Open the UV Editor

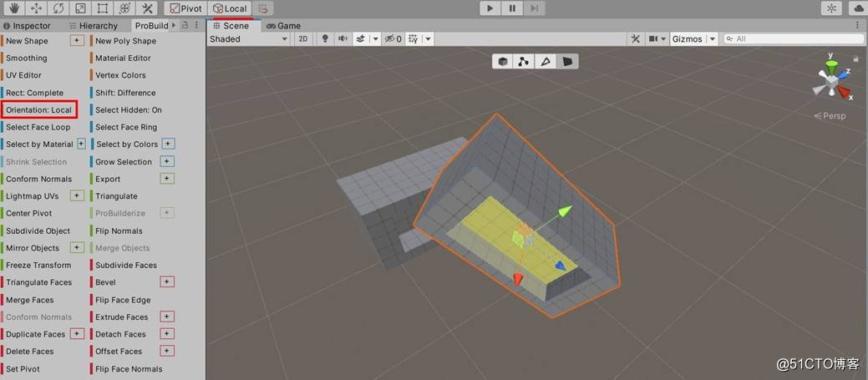click(x=23, y=74)
